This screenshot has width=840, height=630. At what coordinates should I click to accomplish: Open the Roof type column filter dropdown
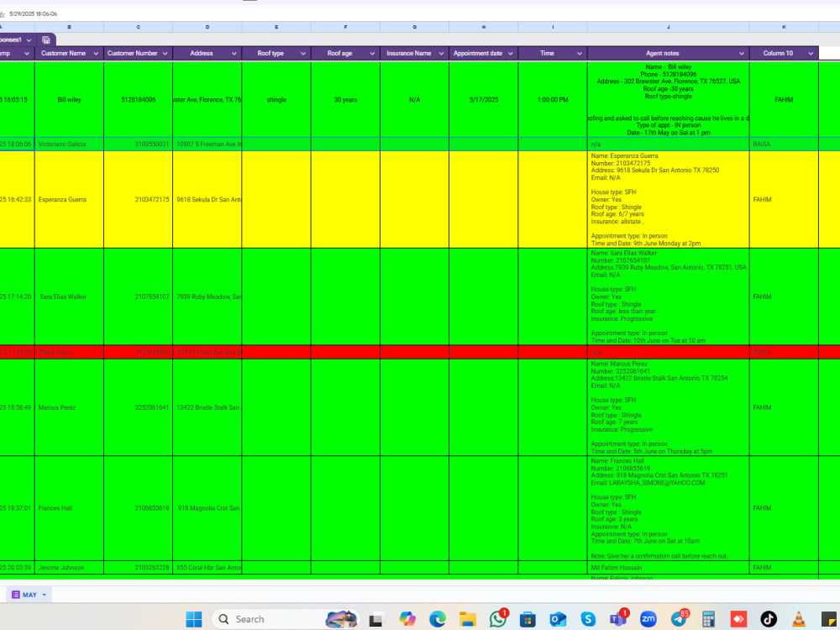coord(303,54)
